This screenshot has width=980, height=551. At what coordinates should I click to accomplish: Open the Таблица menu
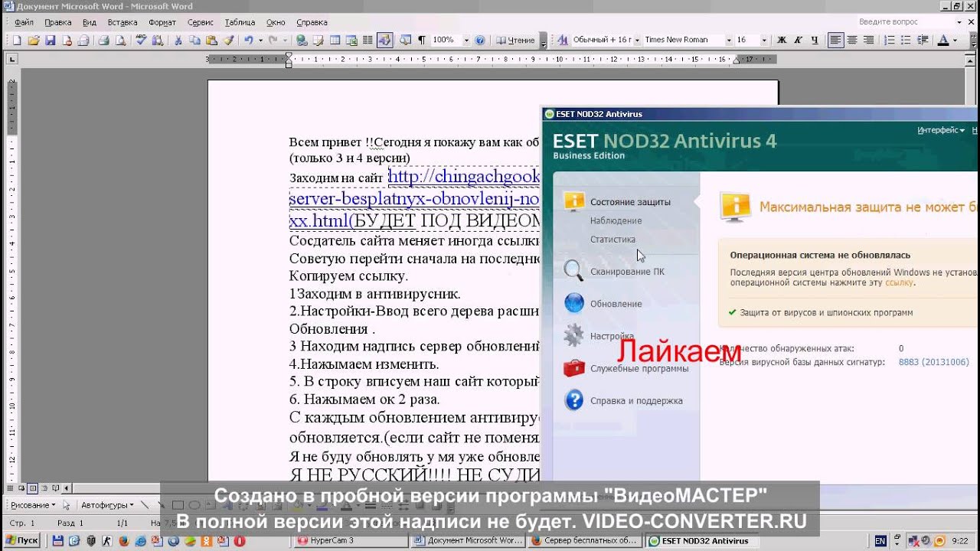click(x=240, y=22)
